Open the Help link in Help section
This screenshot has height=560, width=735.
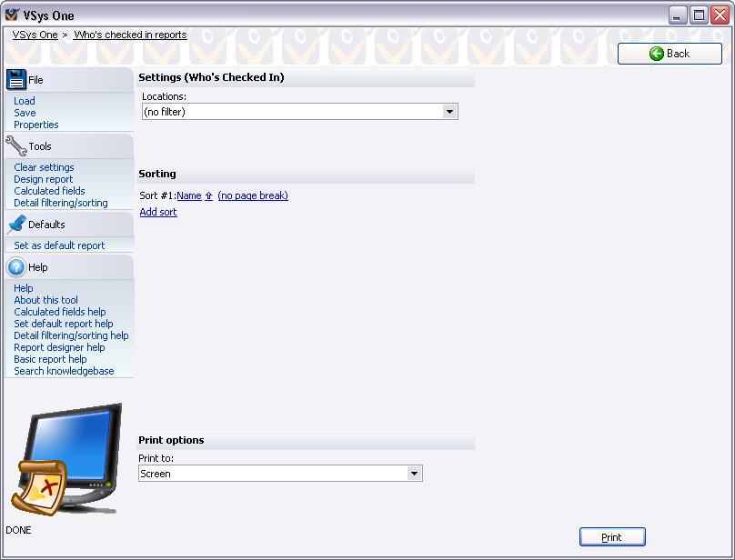(24, 288)
